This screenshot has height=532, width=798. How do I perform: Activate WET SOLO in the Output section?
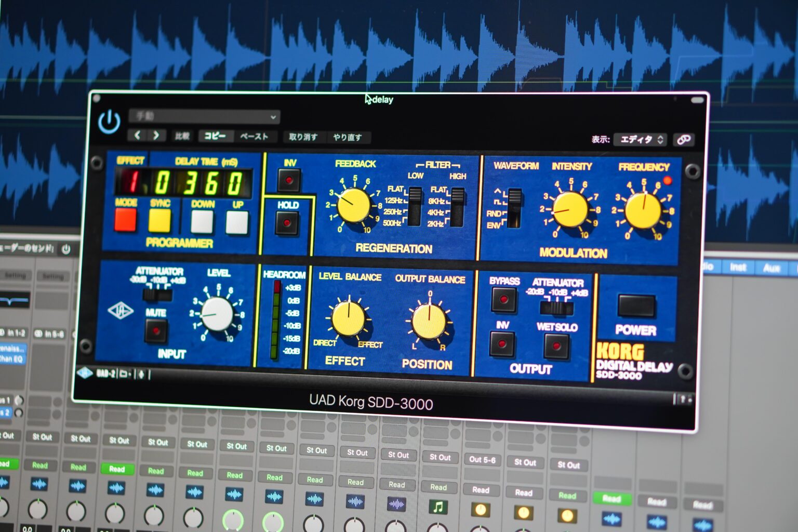(555, 346)
